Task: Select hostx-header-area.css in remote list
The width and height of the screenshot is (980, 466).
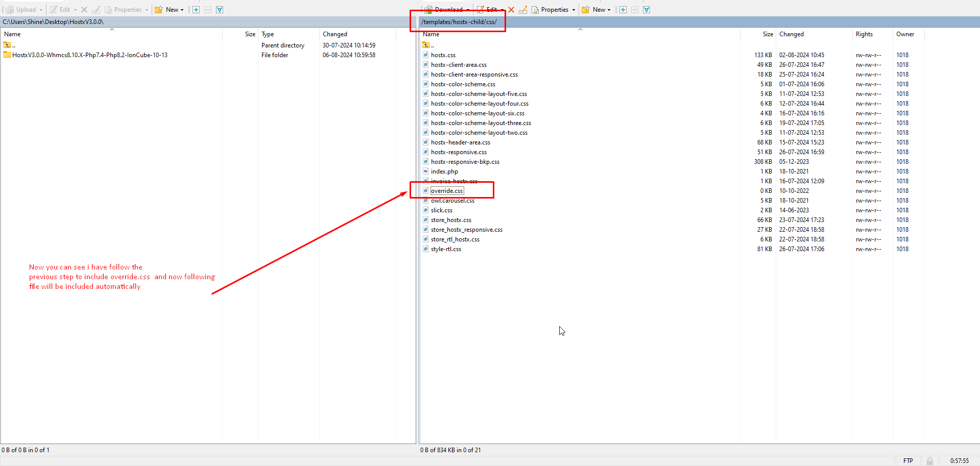Action: point(460,142)
